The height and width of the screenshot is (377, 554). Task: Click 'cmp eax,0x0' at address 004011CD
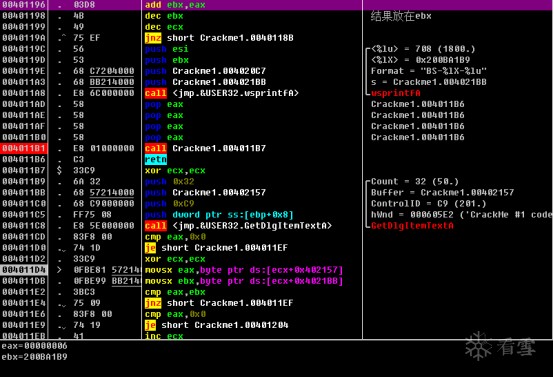point(175,237)
